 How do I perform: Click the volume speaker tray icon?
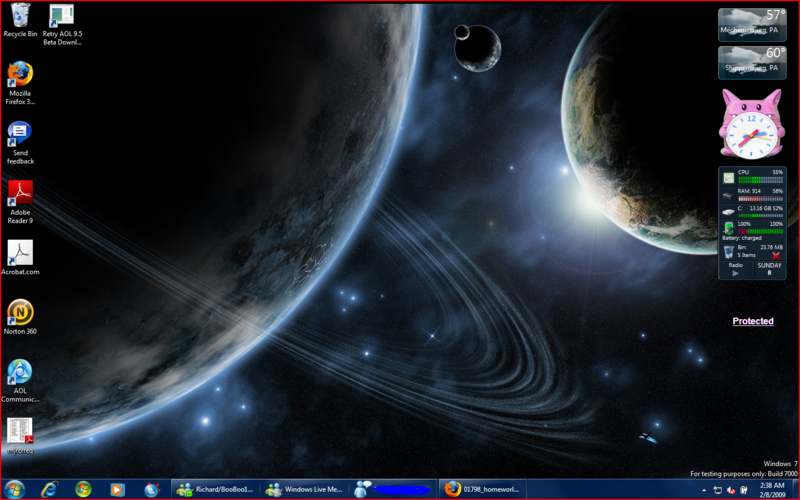(731, 490)
